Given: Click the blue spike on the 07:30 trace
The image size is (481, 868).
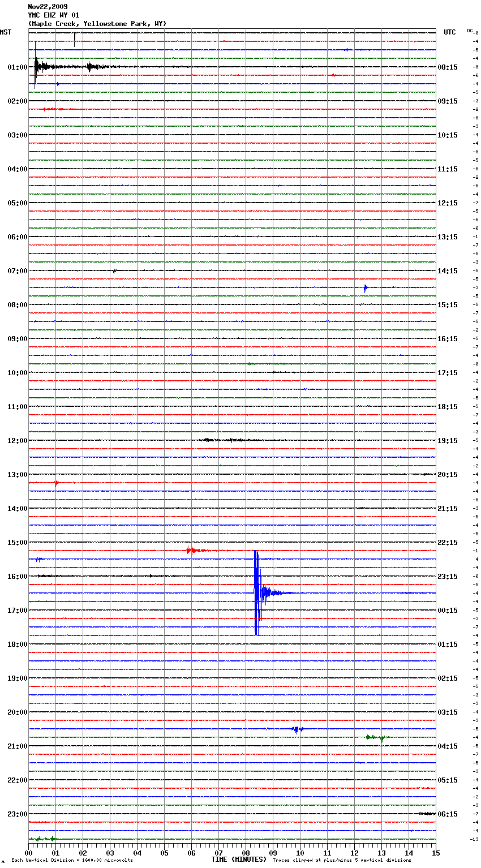Looking at the screenshot, I should coord(366,288).
